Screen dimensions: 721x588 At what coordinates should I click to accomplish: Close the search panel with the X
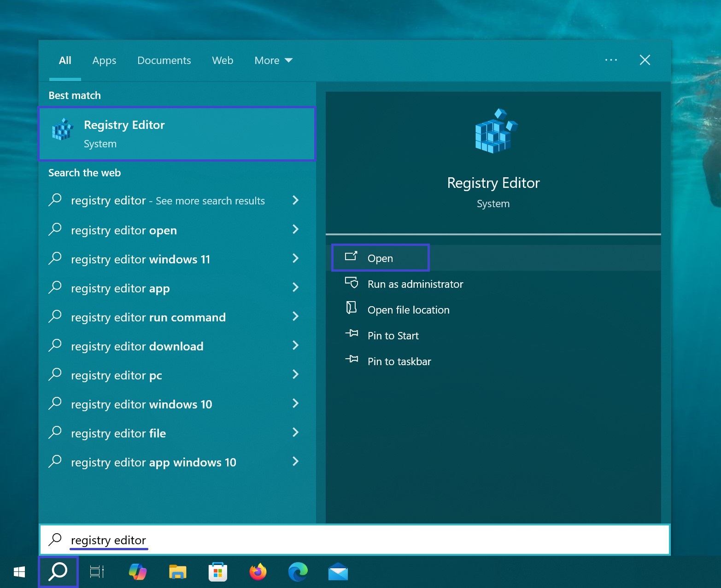(x=645, y=60)
